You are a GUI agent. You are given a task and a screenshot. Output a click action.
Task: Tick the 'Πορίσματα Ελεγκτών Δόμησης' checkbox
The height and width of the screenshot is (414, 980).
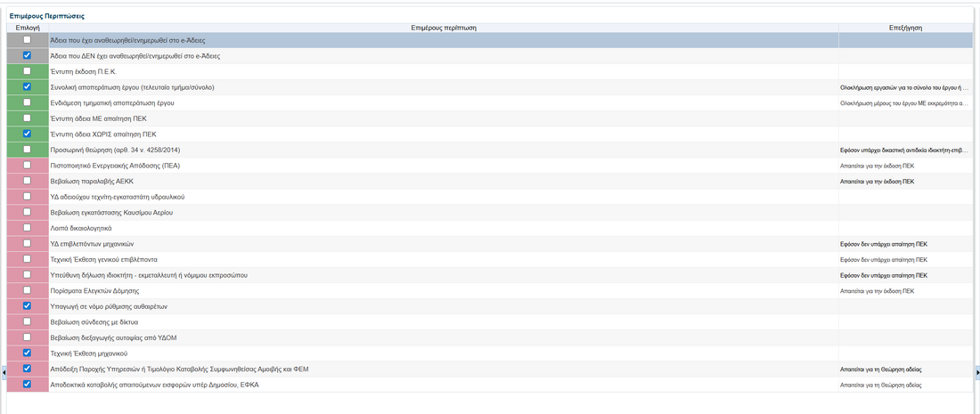[x=27, y=290]
